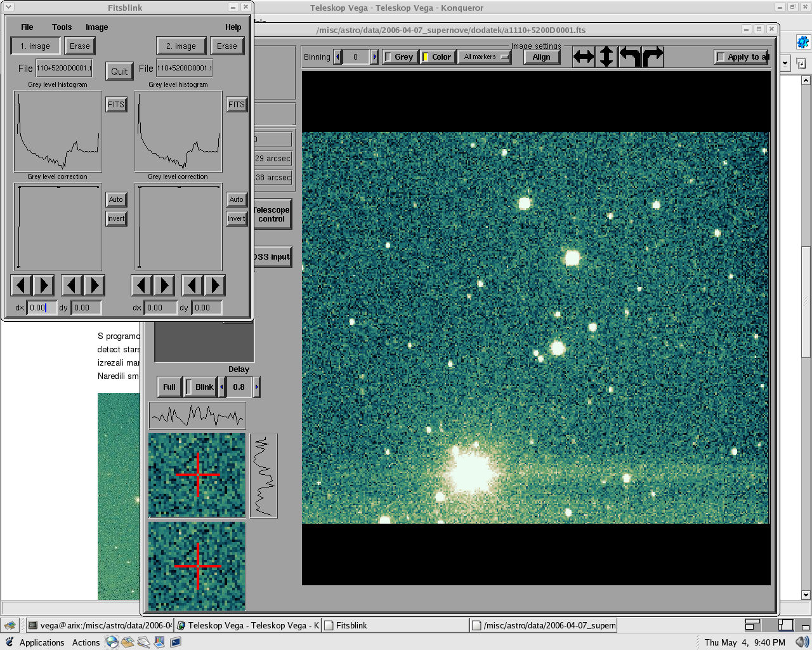Switch to the vega@arix terminal taskbar entry
Viewport: 812px width, 650px height.
100,625
